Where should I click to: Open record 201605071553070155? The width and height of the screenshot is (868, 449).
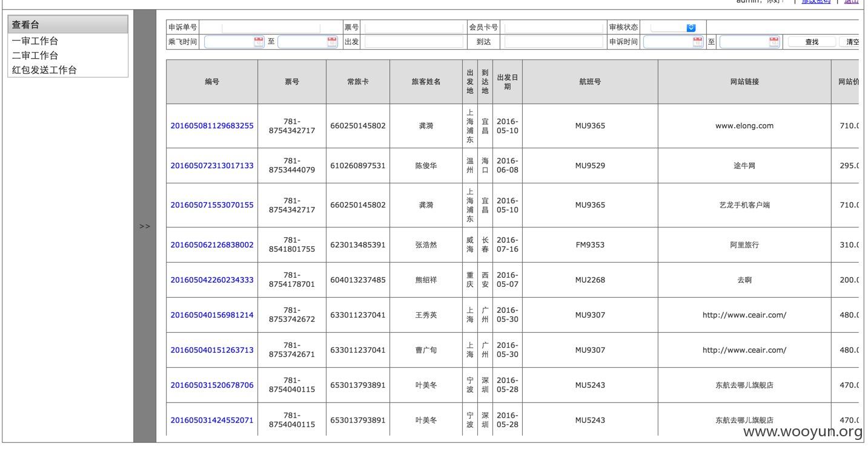pos(212,205)
